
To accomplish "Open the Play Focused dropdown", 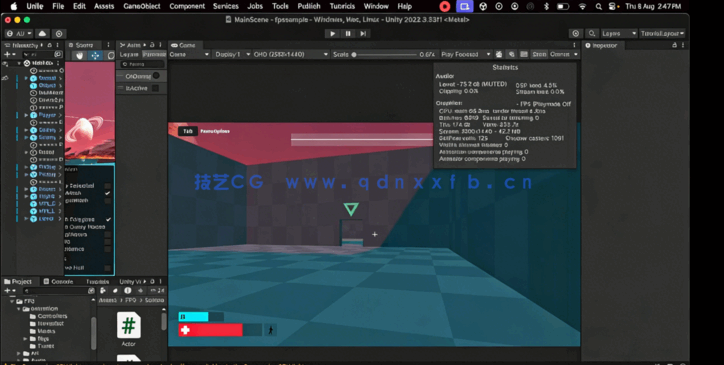I will click(465, 55).
